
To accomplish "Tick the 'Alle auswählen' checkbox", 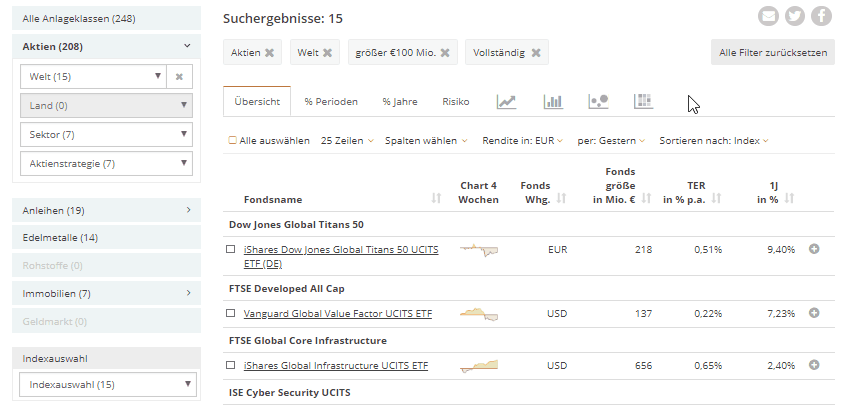I will click(x=233, y=141).
